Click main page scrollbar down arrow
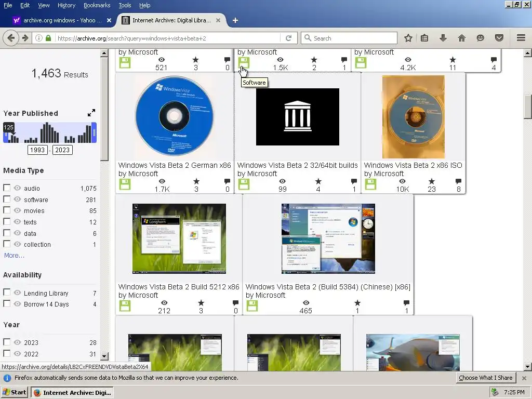The width and height of the screenshot is (532, 399). 528,366
